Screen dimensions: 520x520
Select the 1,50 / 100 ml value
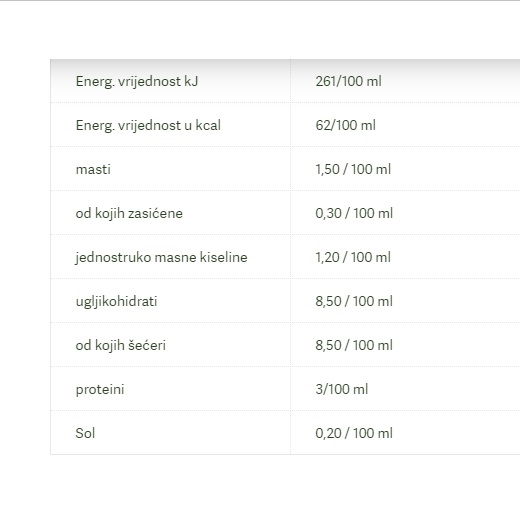353,169
